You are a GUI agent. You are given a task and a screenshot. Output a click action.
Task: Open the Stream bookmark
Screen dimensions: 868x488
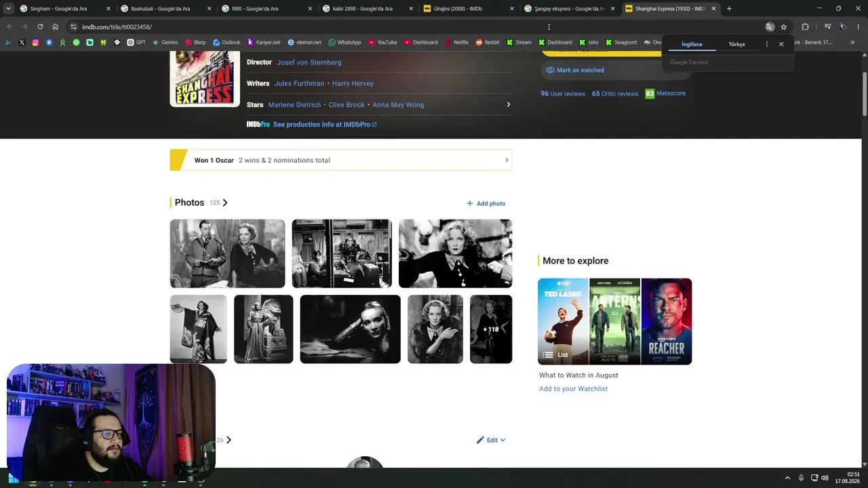tap(519, 42)
